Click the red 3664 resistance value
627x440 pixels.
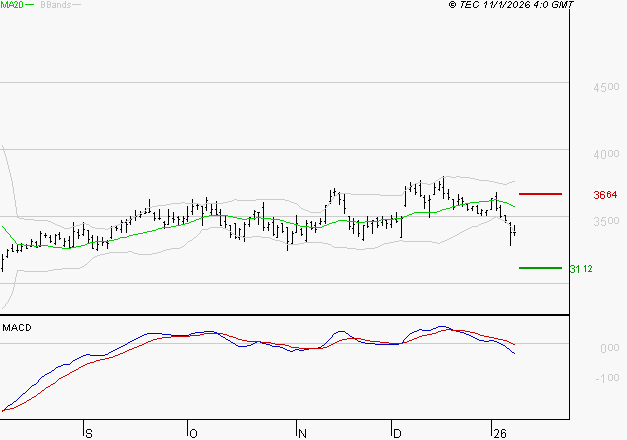click(x=605, y=195)
